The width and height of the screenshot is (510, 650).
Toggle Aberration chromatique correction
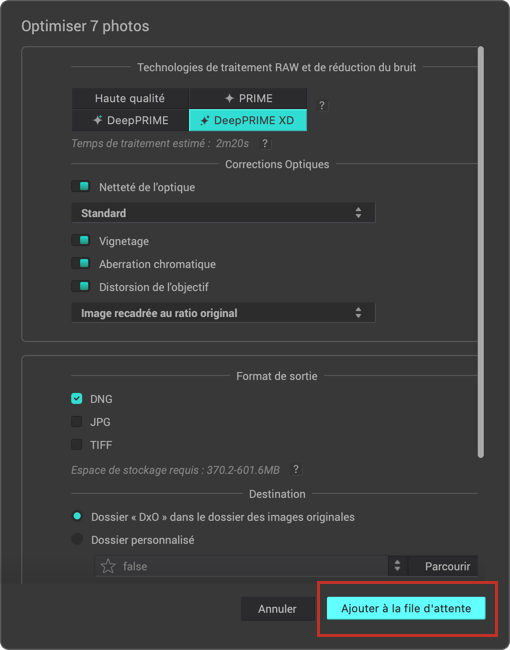(81, 263)
